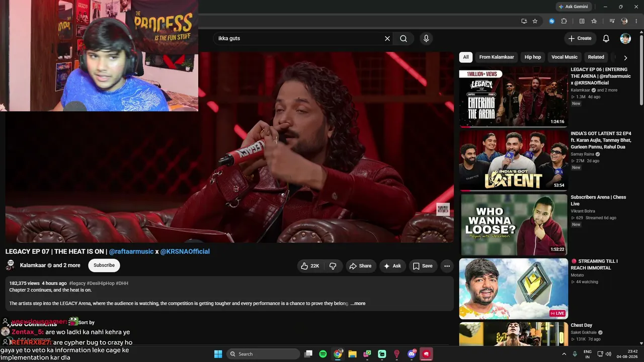644x362 pixels.
Task: Open LEGACY EP 06 Entering the Arena thumbnail
Action: 513,97
